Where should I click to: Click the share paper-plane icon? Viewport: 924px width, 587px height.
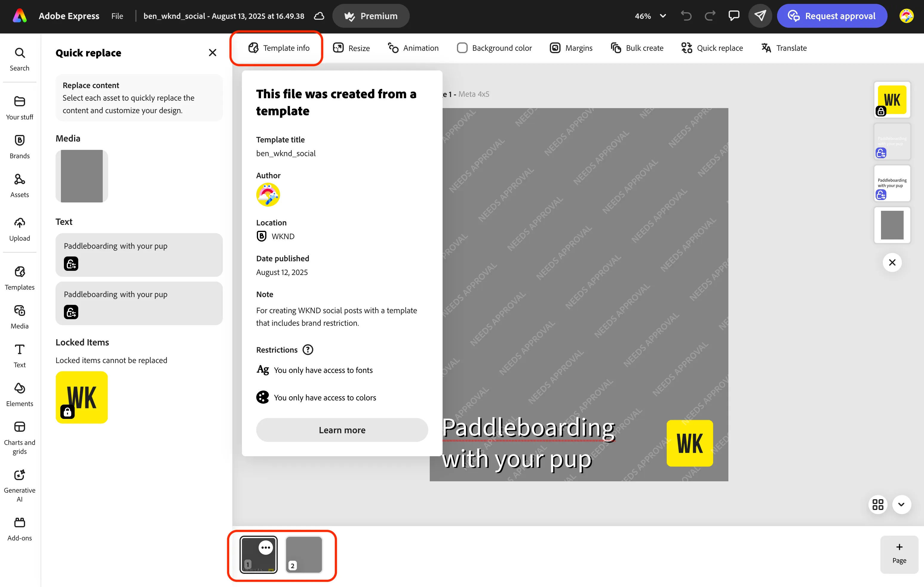coord(760,16)
